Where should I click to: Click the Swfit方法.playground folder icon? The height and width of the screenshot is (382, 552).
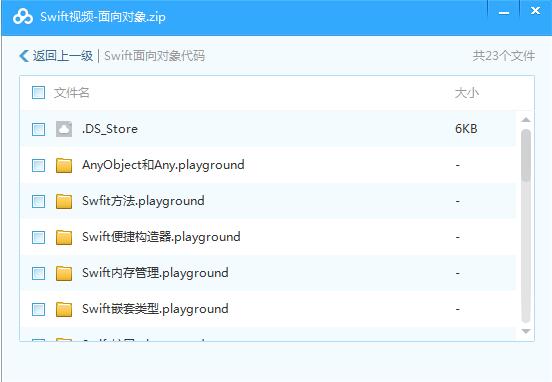pos(64,201)
